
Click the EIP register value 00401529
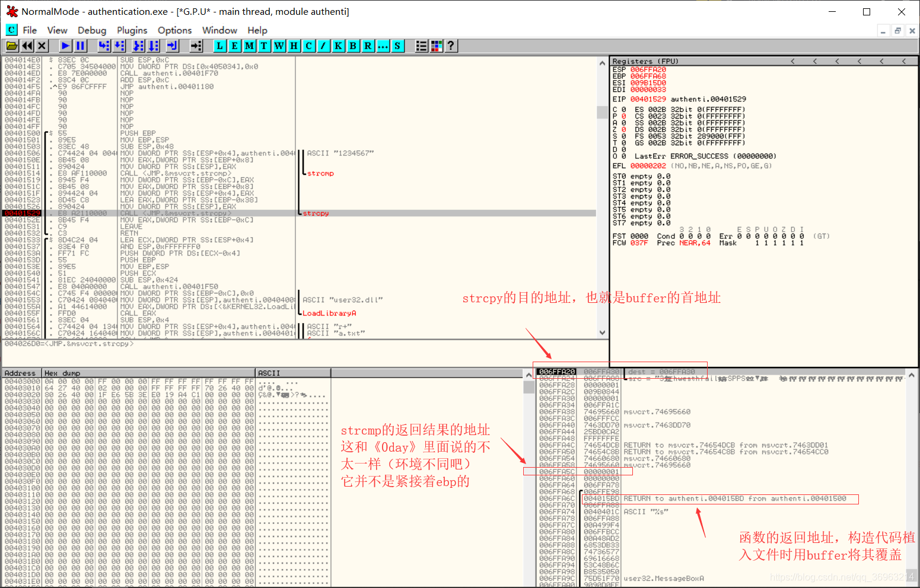point(648,99)
